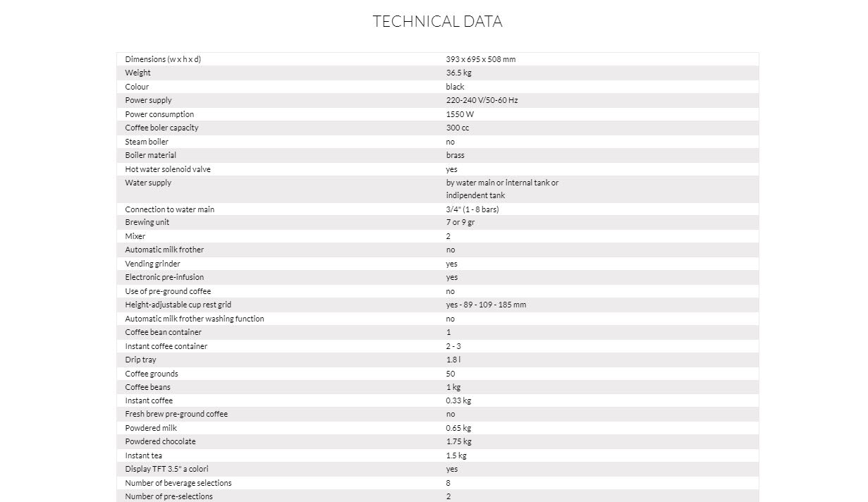The image size is (868, 502).
Task: Click the Number of beverage selections label
Action: (178, 483)
